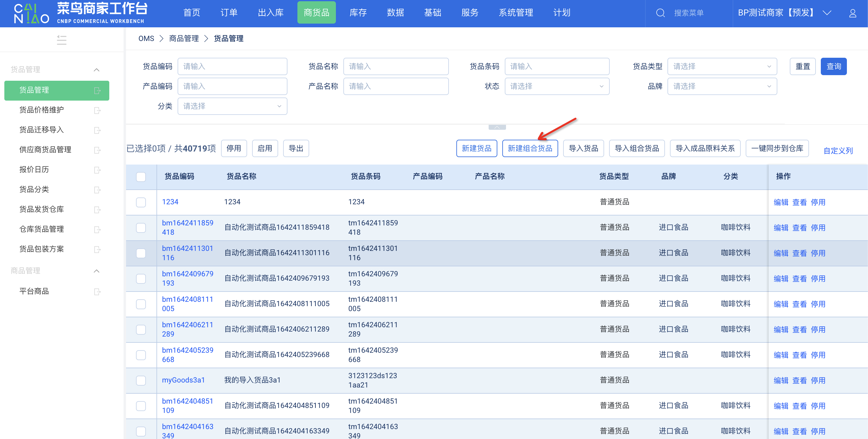
Task: Open the 品牌 dropdown
Action: tap(722, 86)
